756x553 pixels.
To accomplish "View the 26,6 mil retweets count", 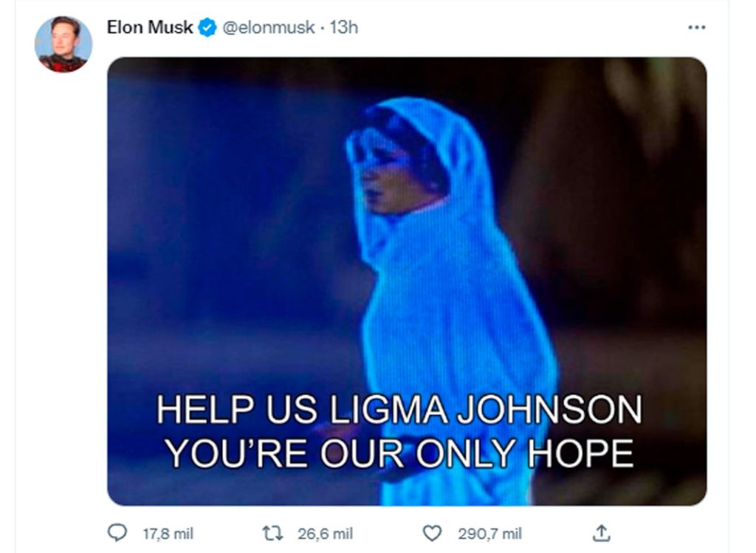I will tap(325, 534).
